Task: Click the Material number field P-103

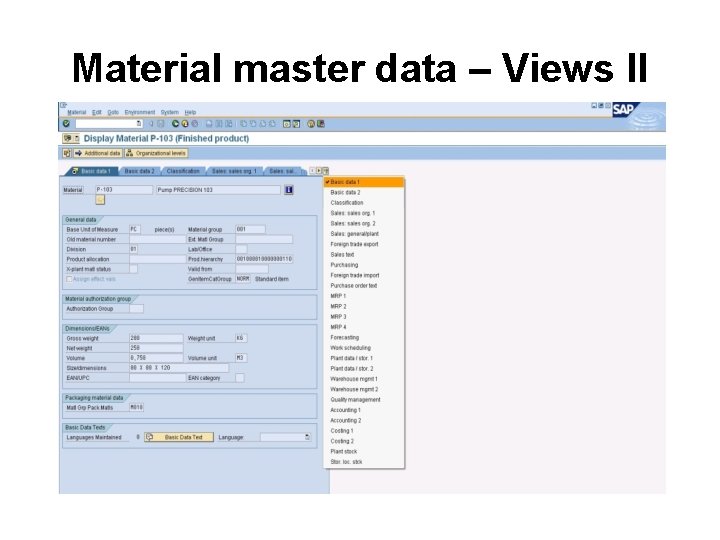Action: click(124, 190)
